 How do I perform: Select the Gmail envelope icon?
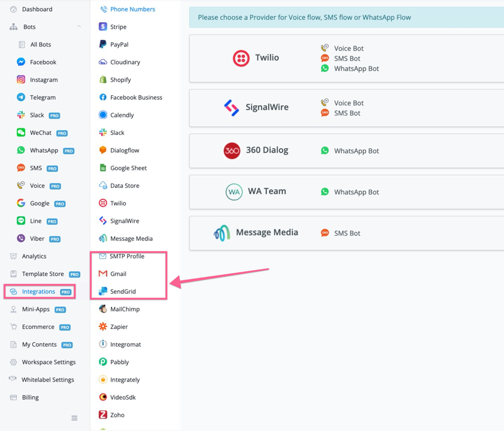103,274
